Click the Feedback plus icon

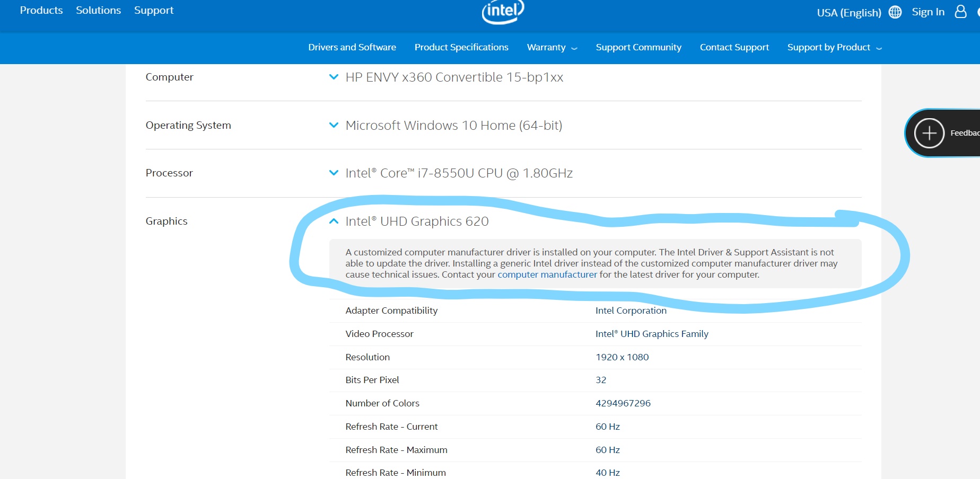929,133
